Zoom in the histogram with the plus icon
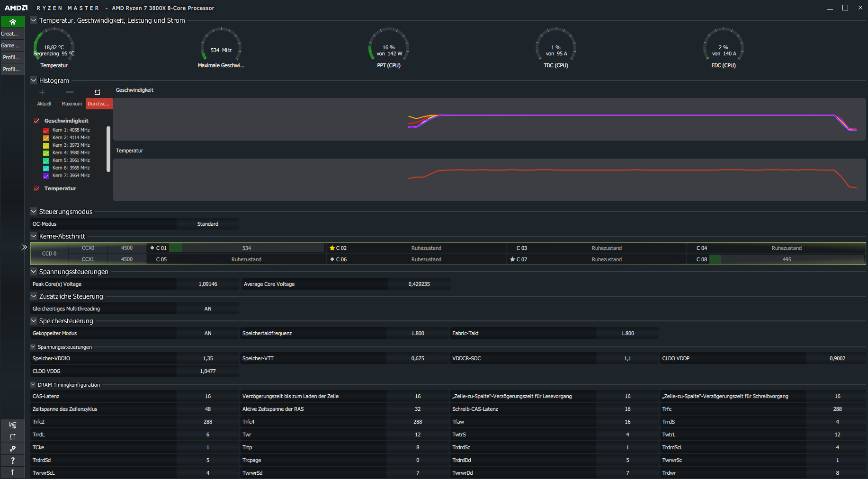The width and height of the screenshot is (868, 479). (42, 92)
